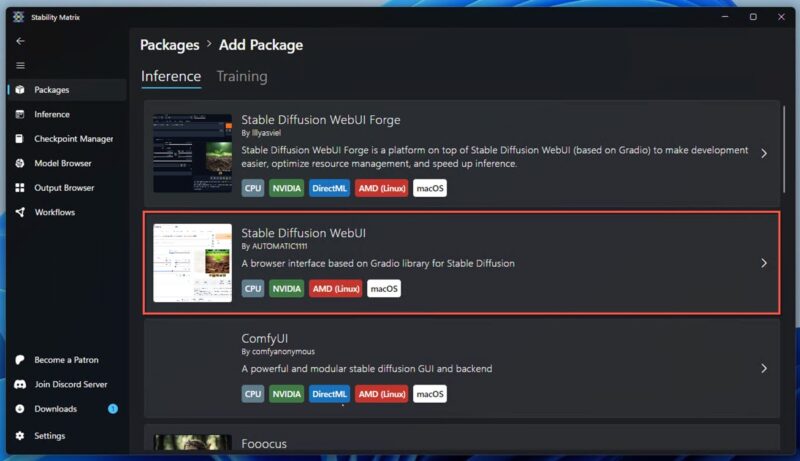Open Inference in the sidebar
The width and height of the screenshot is (800, 461).
tap(67, 114)
